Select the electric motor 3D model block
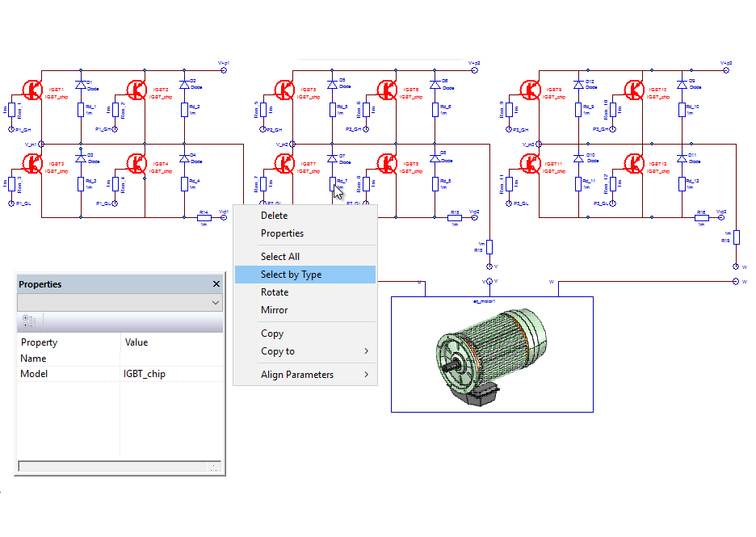Screen dimensions: 756x537 491,354
